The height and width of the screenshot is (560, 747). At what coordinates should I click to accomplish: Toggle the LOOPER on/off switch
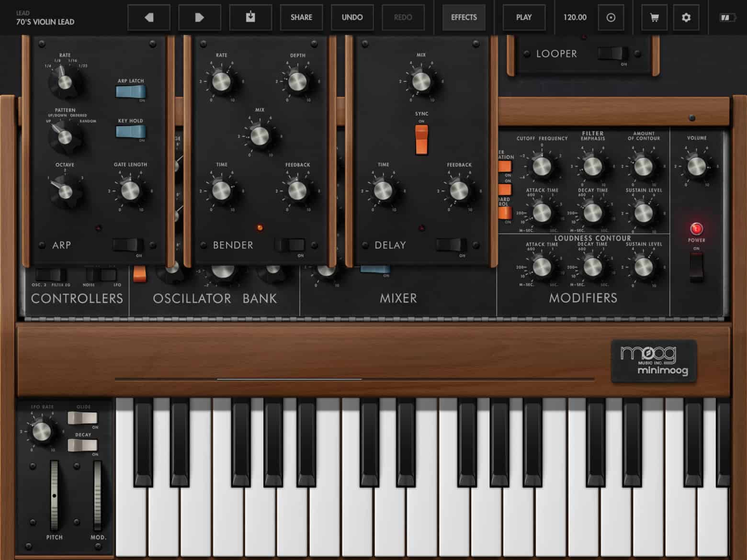coord(614,54)
